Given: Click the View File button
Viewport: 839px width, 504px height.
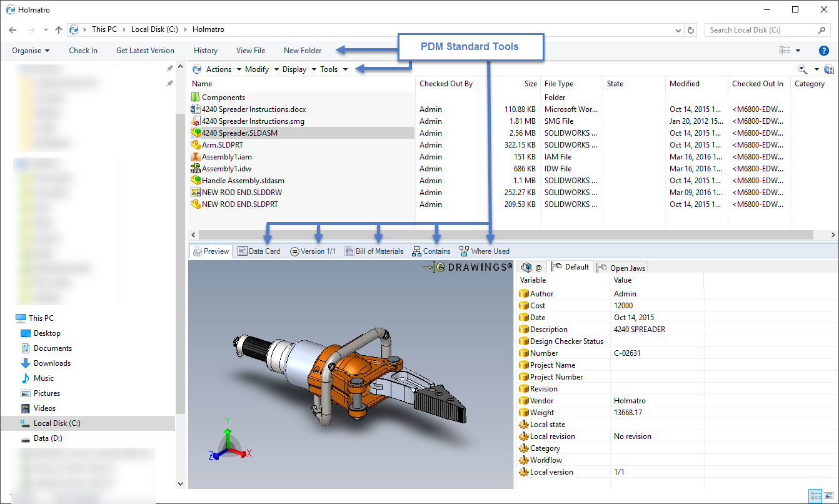Looking at the screenshot, I should (x=251, y=51).
